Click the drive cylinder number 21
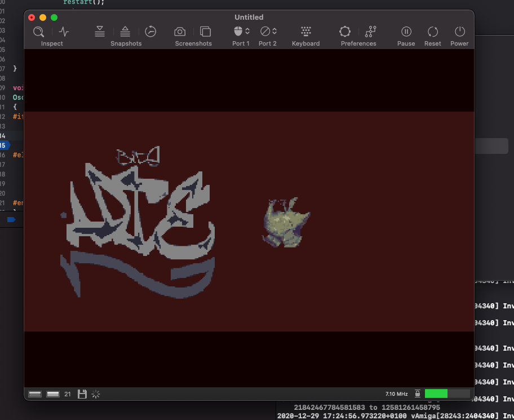 coord(68,394)
